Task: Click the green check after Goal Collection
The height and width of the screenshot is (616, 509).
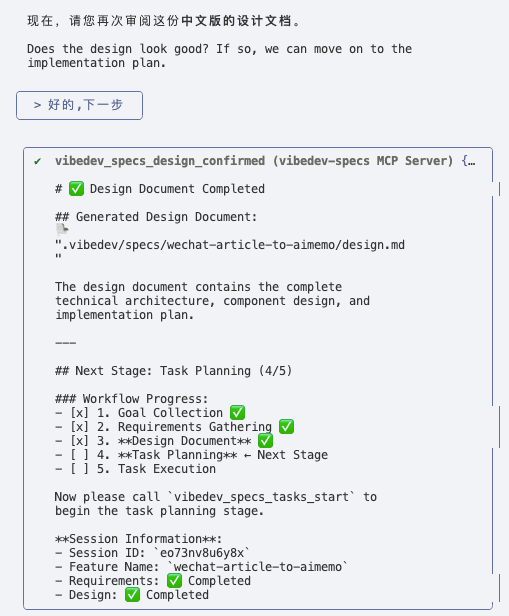Action: 237,412
